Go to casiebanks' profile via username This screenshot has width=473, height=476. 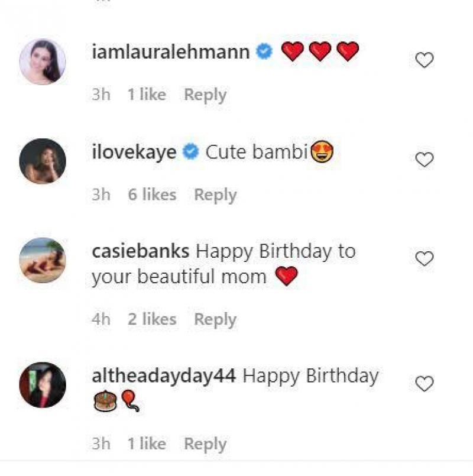click(141, 251)
